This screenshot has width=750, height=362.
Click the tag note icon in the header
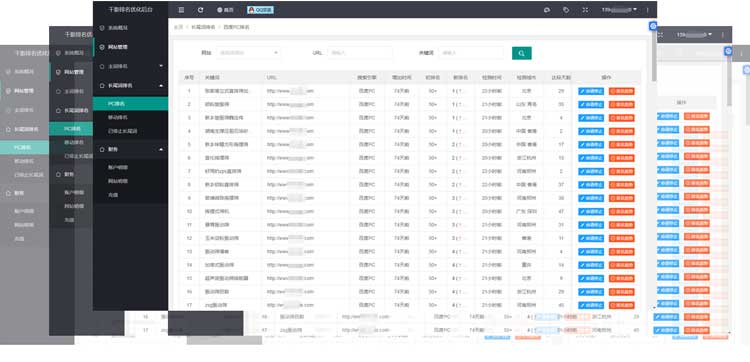[x=566, y=10]
